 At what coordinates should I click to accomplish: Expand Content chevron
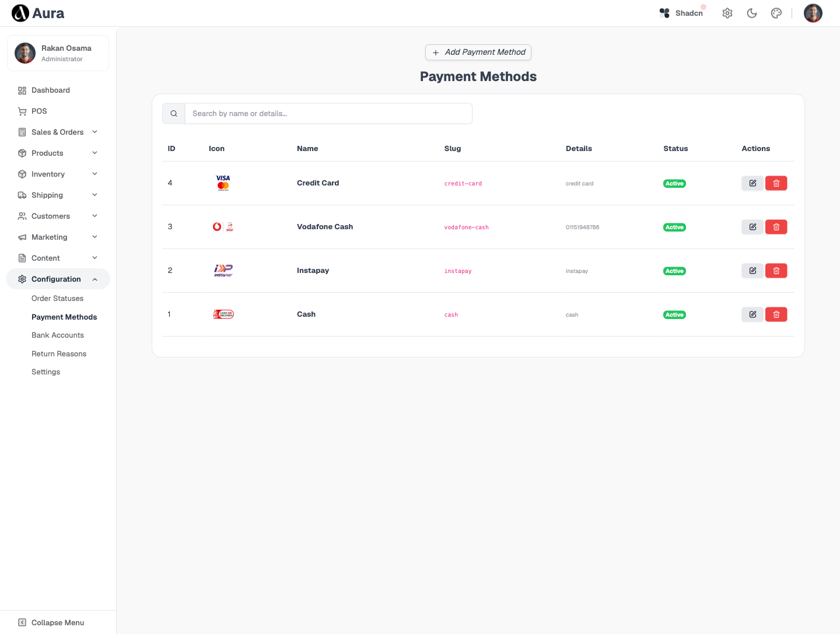(x=94, y=258)
